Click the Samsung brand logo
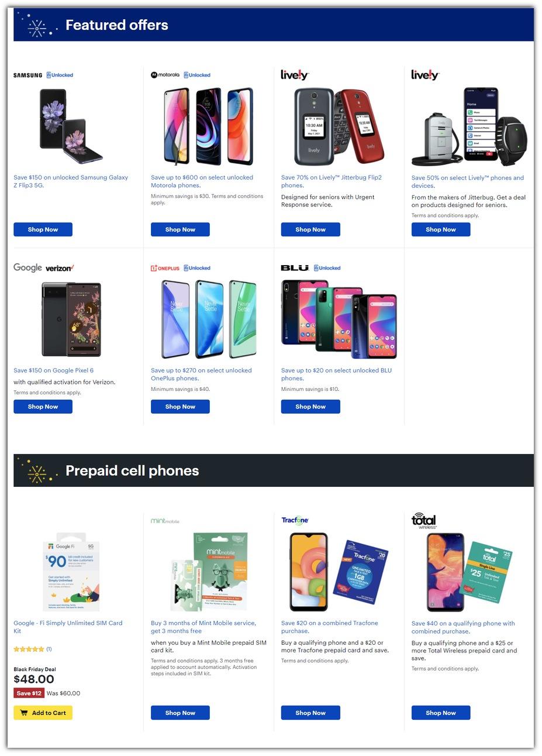Viewport: 542px width, 756px height. tap(28, 75)
